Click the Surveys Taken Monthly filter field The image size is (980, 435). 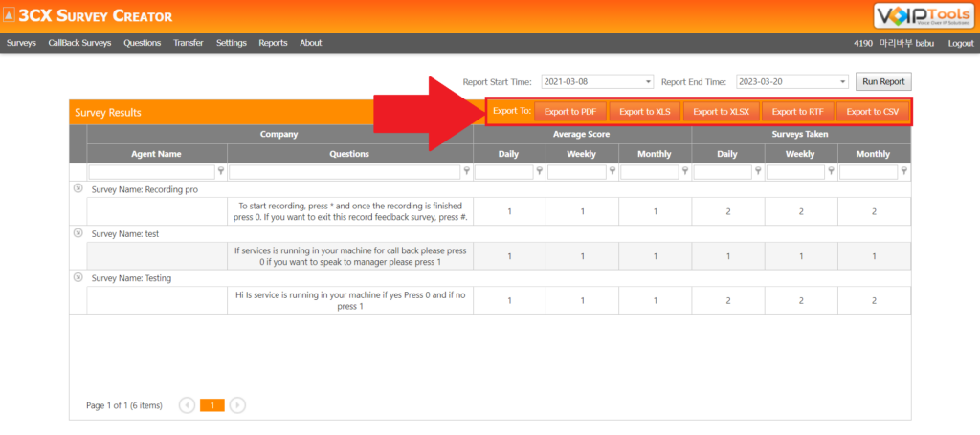(869, 172)
